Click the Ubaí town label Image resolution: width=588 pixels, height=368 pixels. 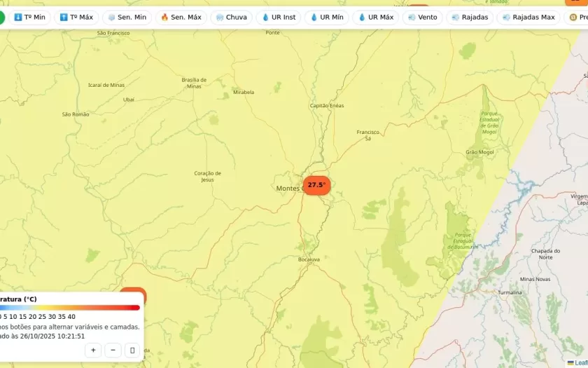click(129, 100)
